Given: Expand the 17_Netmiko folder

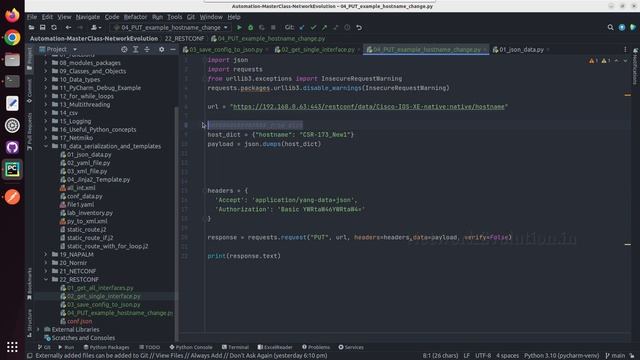Looking at the screenshot, I should click(46, 138).
